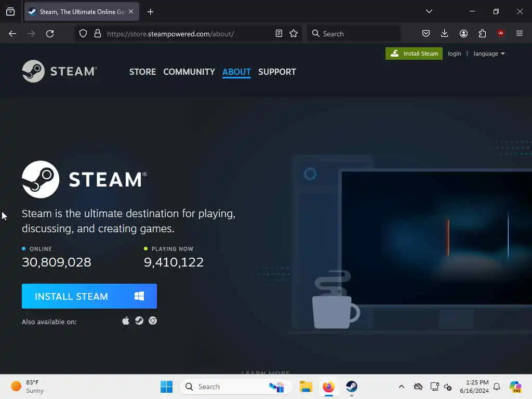The width and height of the screenshot is (532, 399).
Task: Open the weather widget showing 83°F Sunny
Action: click(27, 387)
